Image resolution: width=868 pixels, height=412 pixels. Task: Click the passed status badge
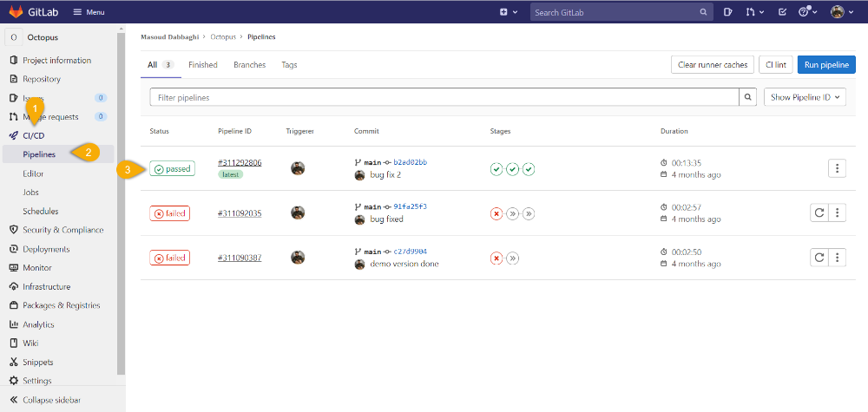click(172, 168)
